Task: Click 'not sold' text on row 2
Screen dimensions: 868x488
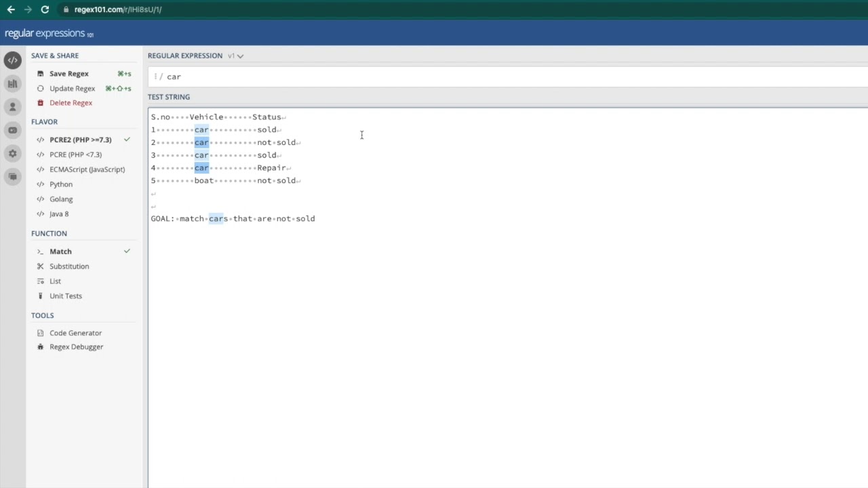Action: click(276, 142)
